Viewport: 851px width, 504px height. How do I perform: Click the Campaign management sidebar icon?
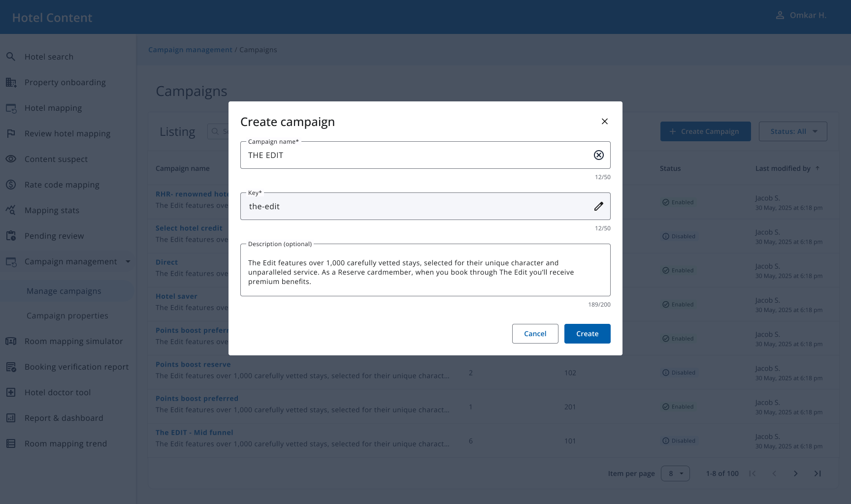(11, 261)
